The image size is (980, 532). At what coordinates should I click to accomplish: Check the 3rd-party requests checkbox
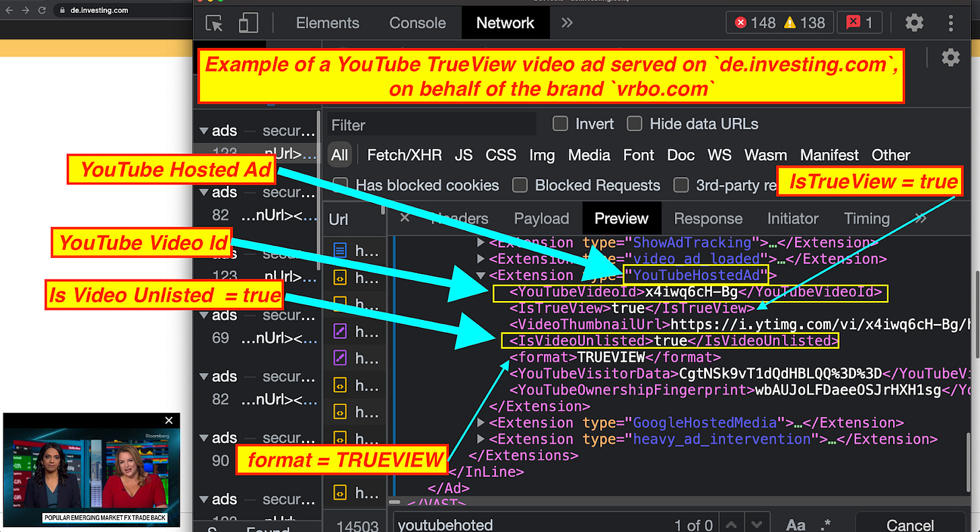tap(681, 185)
